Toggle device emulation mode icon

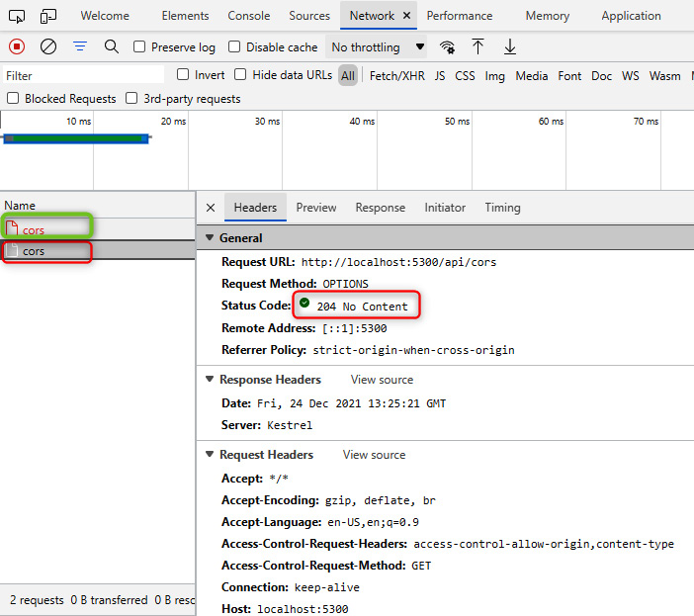click(48, 17)
